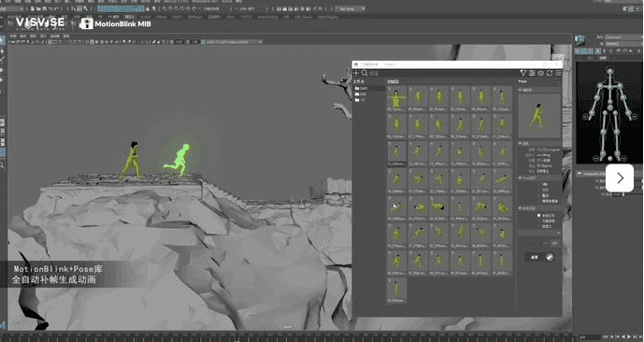This screenshot has height=342, width=644.
Task: Select the DMO folder in folder tree
Action: coord(362,88)
